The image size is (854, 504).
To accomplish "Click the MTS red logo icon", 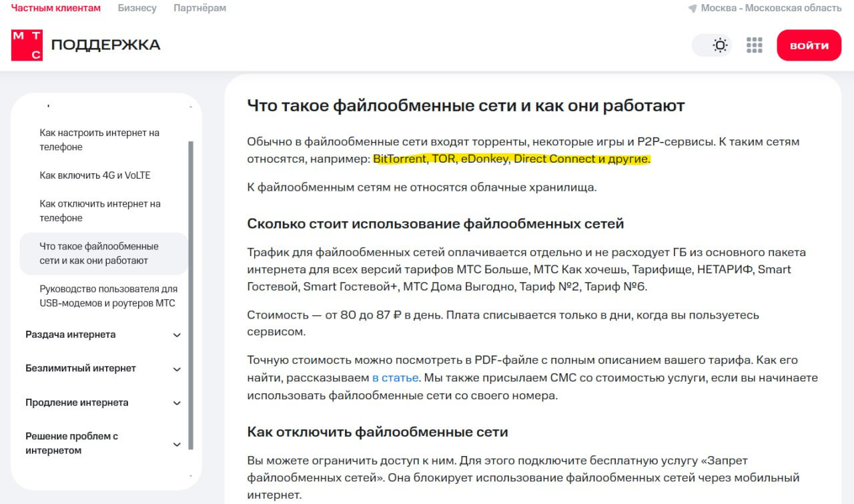I will (x=27, y=45).
